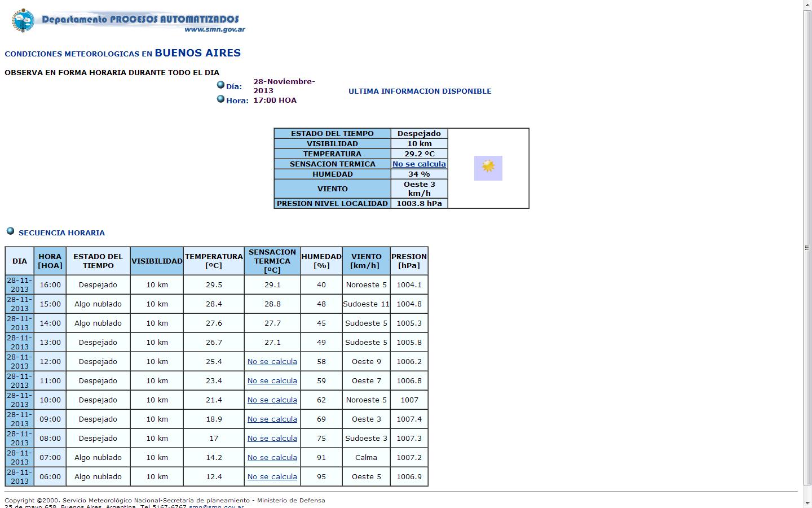Click Algo nublado in the 14:00 row

point(98,323)
